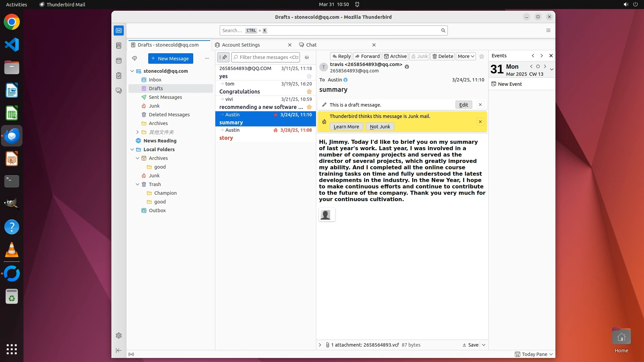This screenshot has width=644, height=362.
Task: Click the Not Junk button
Action: [x=380, y=127]
